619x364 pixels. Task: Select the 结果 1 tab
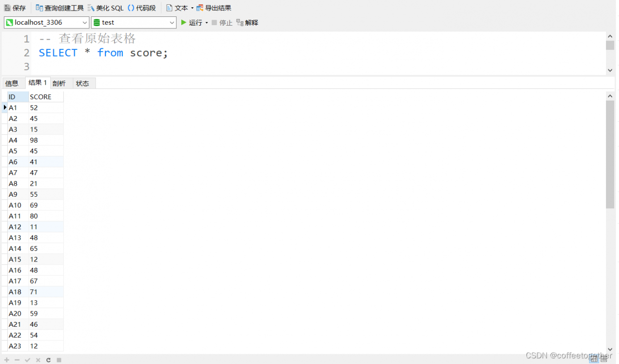[x=38, y=83]
